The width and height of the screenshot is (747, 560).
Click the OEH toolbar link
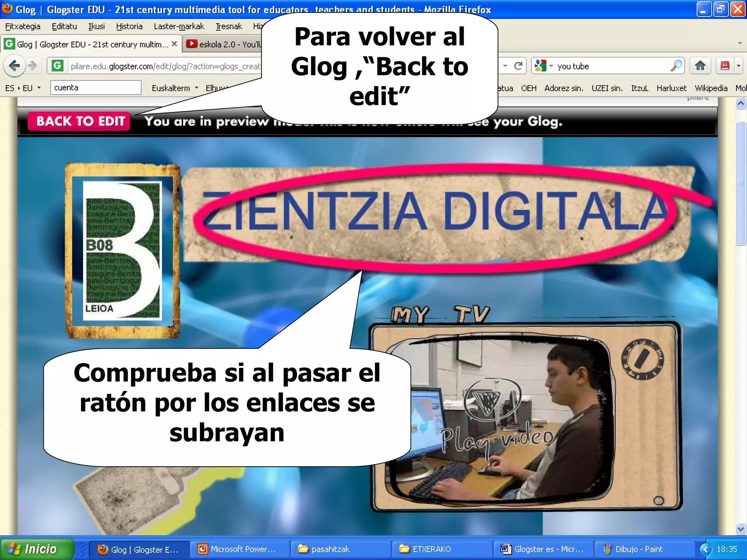[x=529, y=88]
